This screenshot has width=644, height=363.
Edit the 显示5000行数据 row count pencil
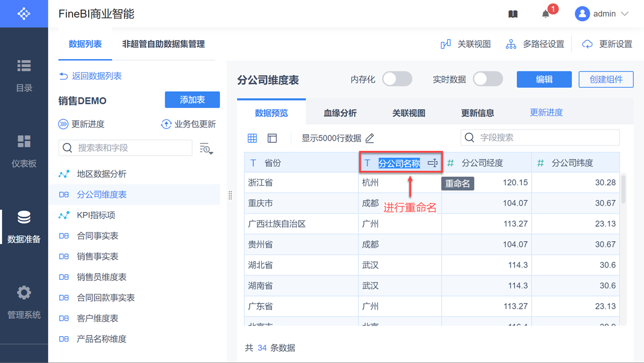click(370, 138)
